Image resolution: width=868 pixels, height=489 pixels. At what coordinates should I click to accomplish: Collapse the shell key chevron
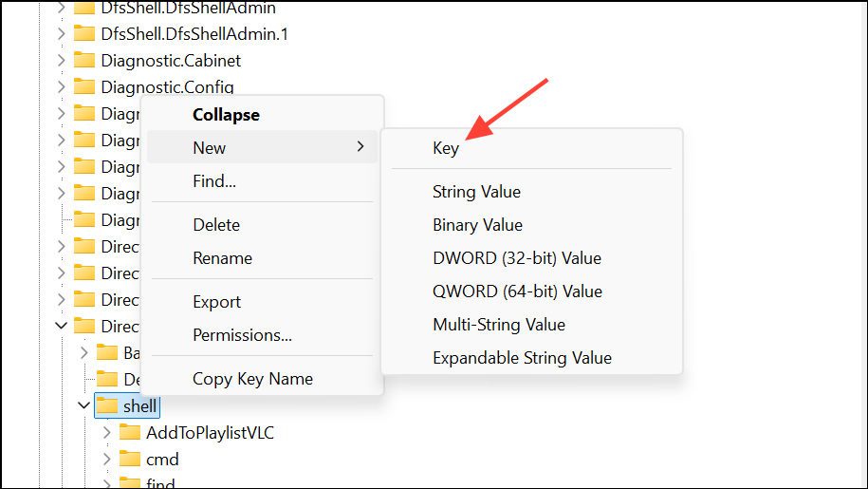84,406
